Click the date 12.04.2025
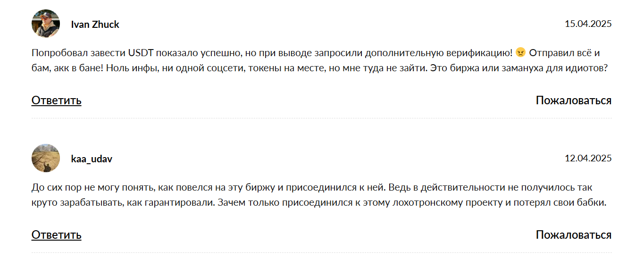This screenshot has width=644, height=276. [588, 158]
